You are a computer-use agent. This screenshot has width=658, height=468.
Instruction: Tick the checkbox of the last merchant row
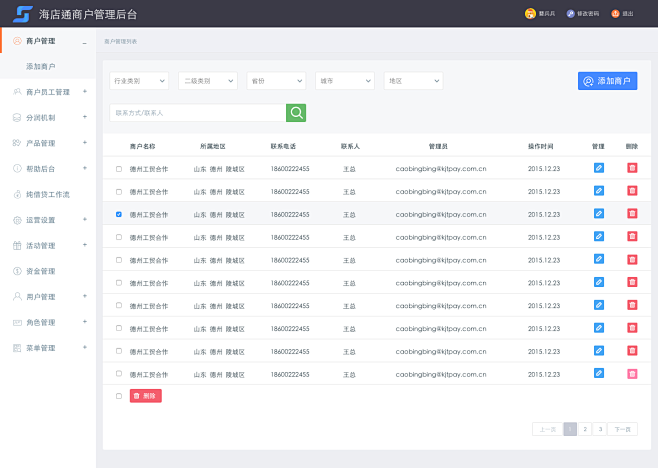119,374
